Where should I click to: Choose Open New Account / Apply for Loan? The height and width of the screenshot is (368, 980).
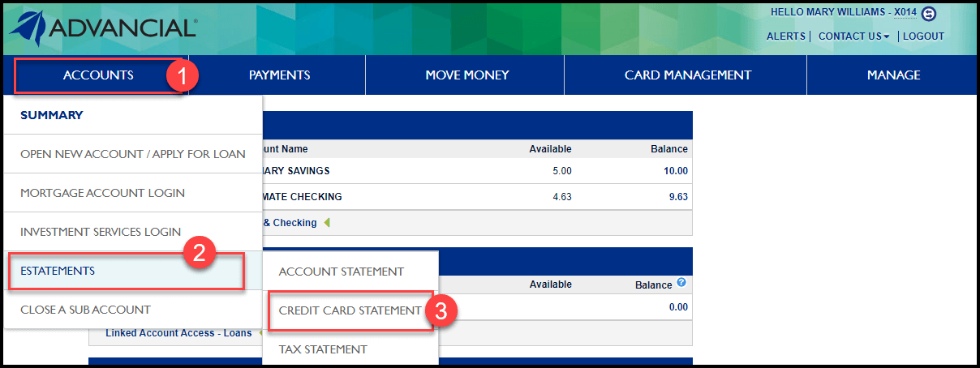133,154
